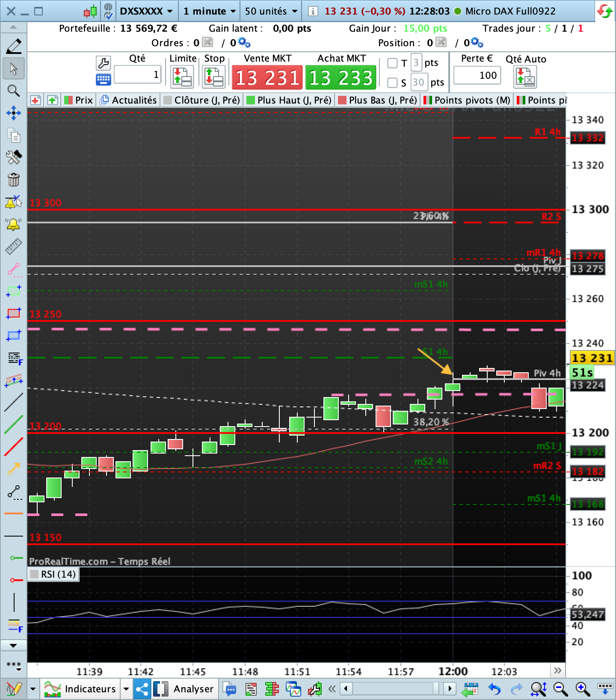Select the red rectangle drawing tool
The height and width of the screenshot is (700, 616).
click(14, 314)
